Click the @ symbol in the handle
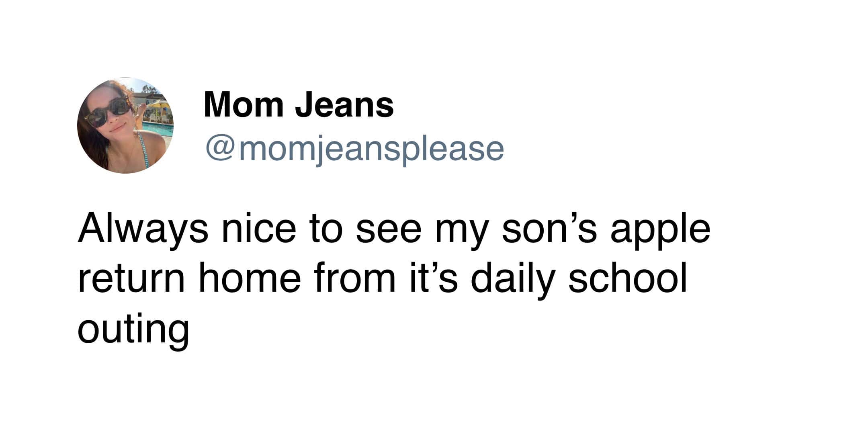This screenshot has width=868, height=430. pyautogui.click(x=221, y=149)
